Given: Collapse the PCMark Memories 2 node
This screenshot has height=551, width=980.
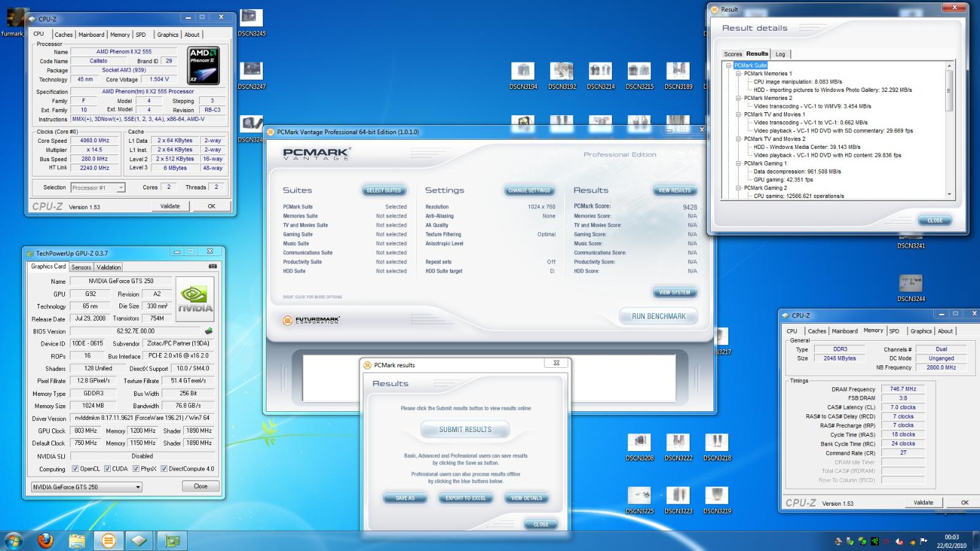Looking at the screenshot, I should click(x=739, y=98).
